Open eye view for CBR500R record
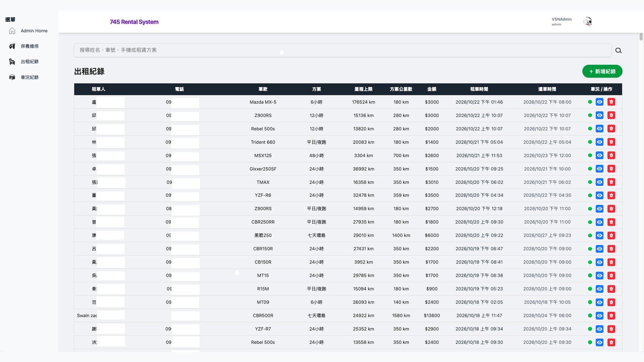 coord(599,316)
